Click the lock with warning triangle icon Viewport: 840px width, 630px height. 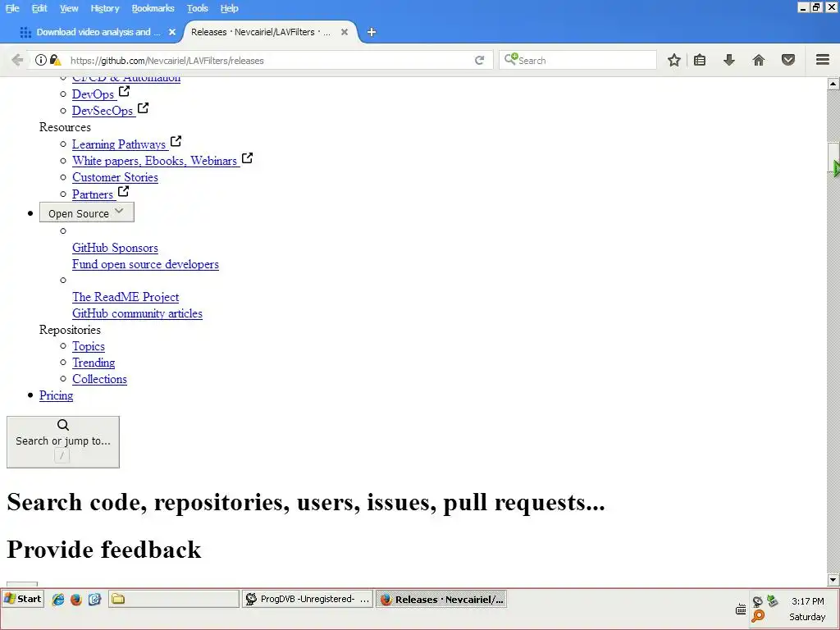coord(55,60)
